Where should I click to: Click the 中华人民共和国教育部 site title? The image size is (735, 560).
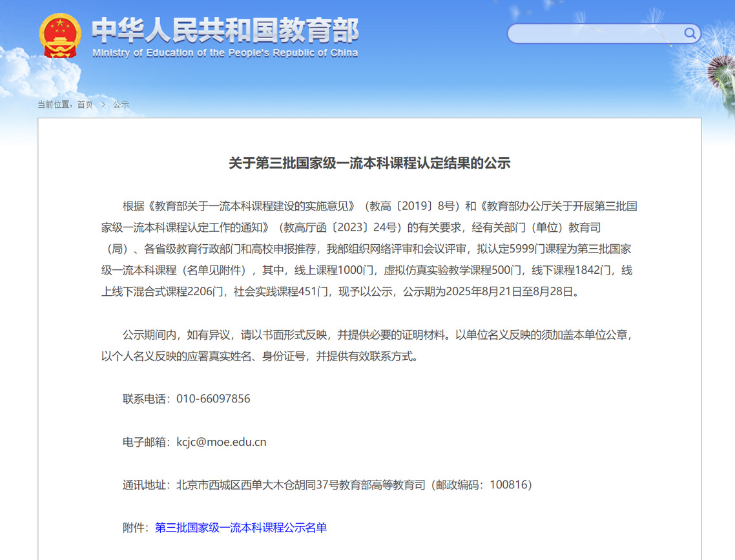[225, 30]
